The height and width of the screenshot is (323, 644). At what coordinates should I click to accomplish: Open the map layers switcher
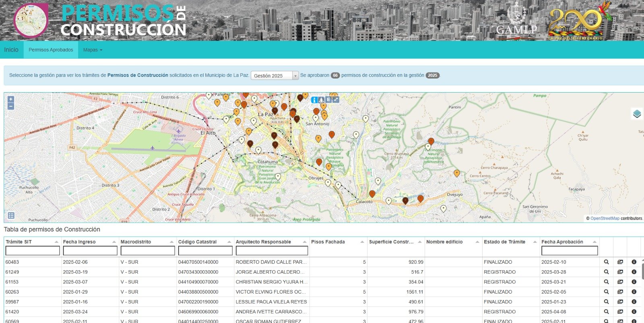637,114
